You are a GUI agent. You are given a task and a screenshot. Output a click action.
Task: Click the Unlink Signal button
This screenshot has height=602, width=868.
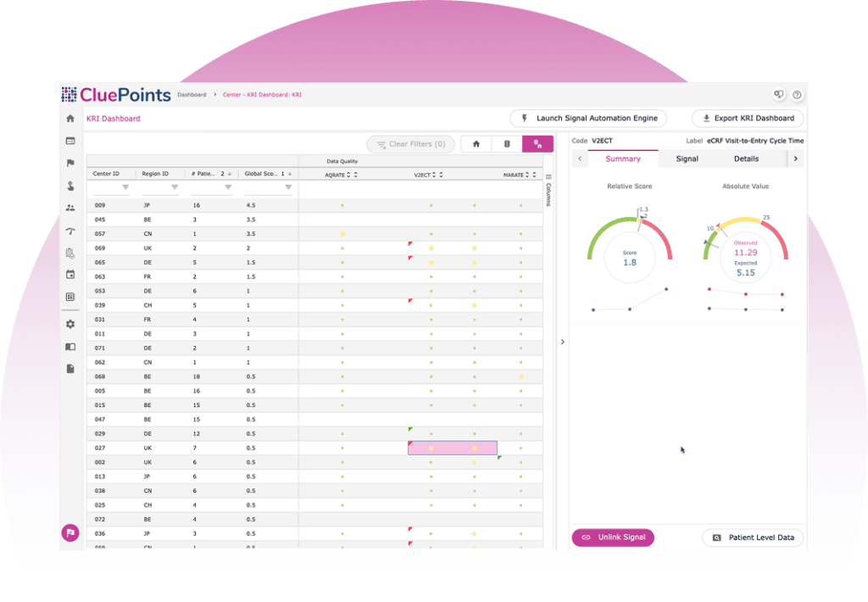tap(613, 538)
